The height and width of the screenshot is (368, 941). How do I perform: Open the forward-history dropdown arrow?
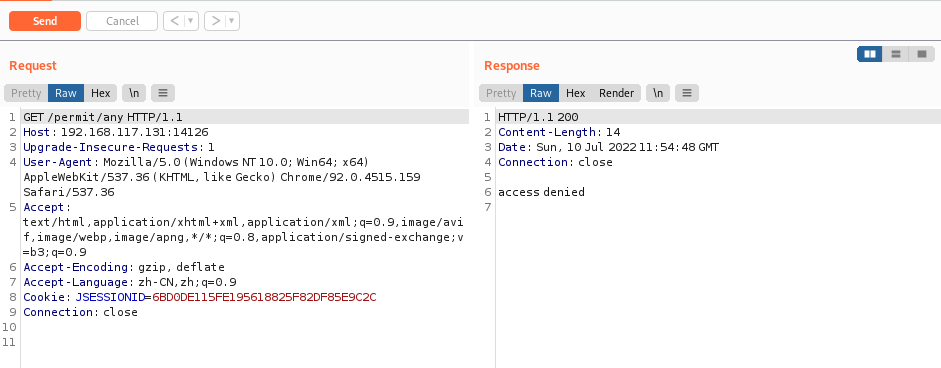coord(232,21)
